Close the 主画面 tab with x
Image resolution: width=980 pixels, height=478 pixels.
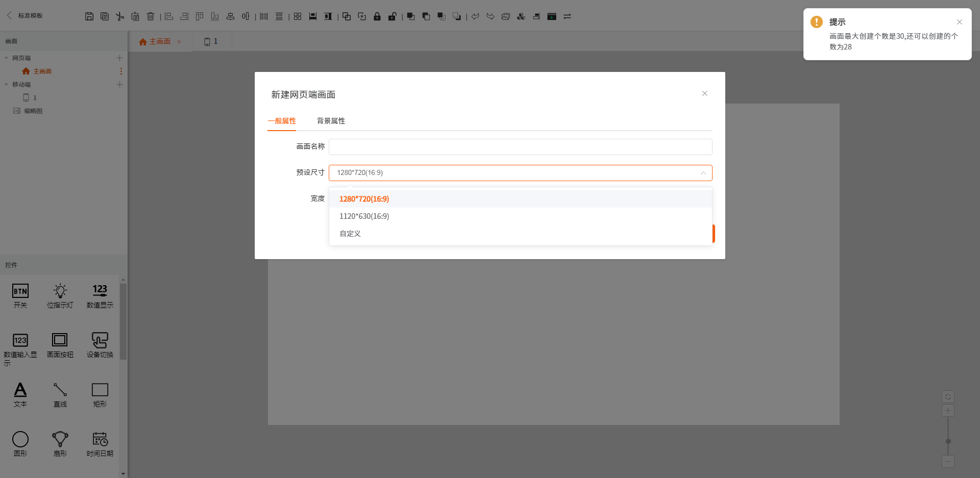pos(179,42)
